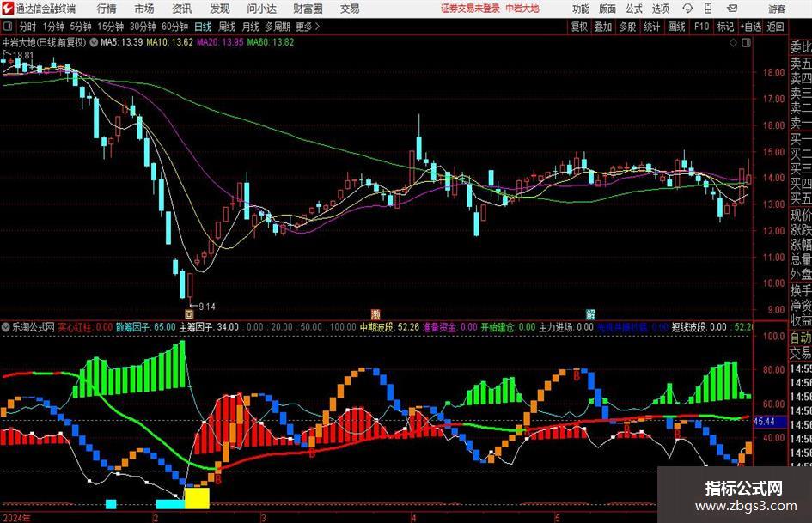
Task: Switch to 1分钟 period
Action: pos(53,27)
